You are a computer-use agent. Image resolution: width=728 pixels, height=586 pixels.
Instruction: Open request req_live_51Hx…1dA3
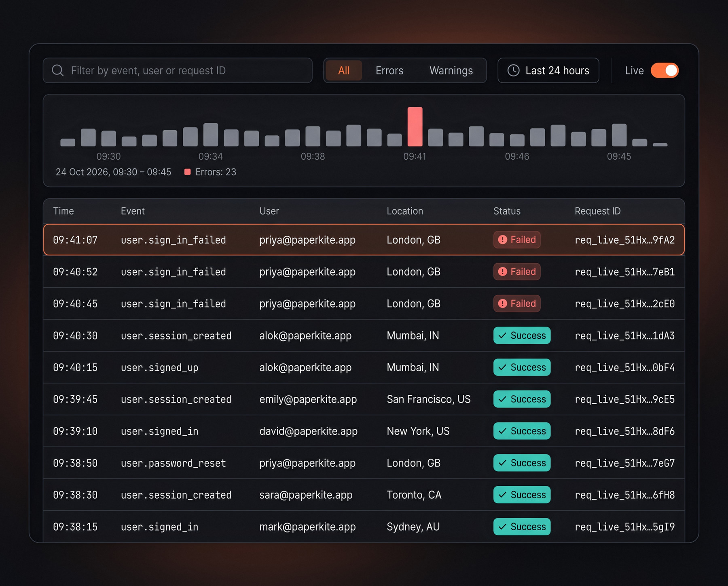click(x=624, y=335)
